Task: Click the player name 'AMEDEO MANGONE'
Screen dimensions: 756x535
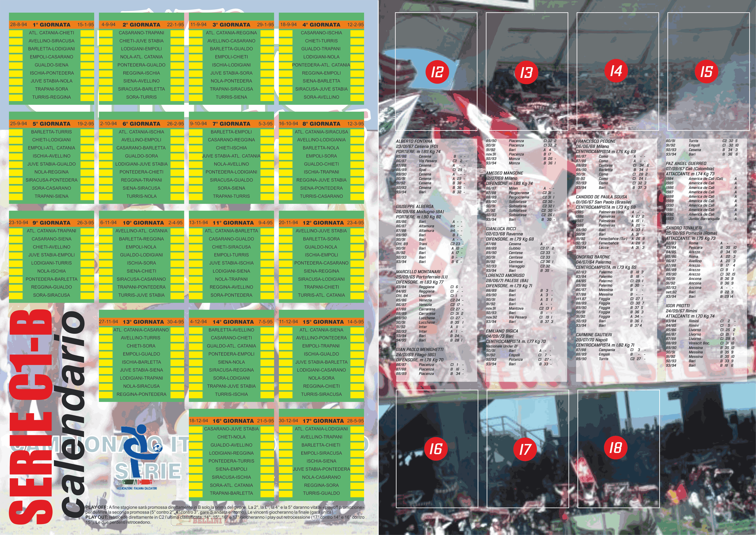Action: 505,173
